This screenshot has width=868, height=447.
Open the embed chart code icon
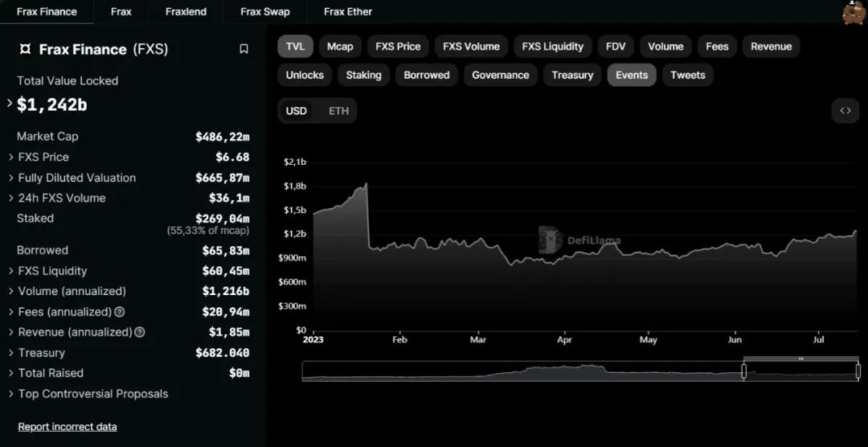click(845, 111)
